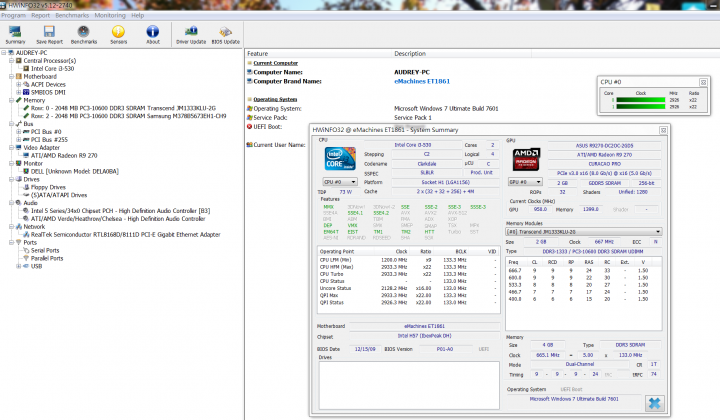Screen dimensions: 720x420
Task: Click the Video Adapter monitor icon
Action: pyautogui.click(x=19, y=147)
